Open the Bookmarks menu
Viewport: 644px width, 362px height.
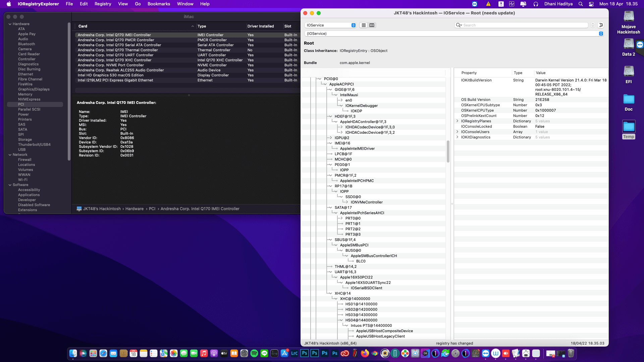159,4
